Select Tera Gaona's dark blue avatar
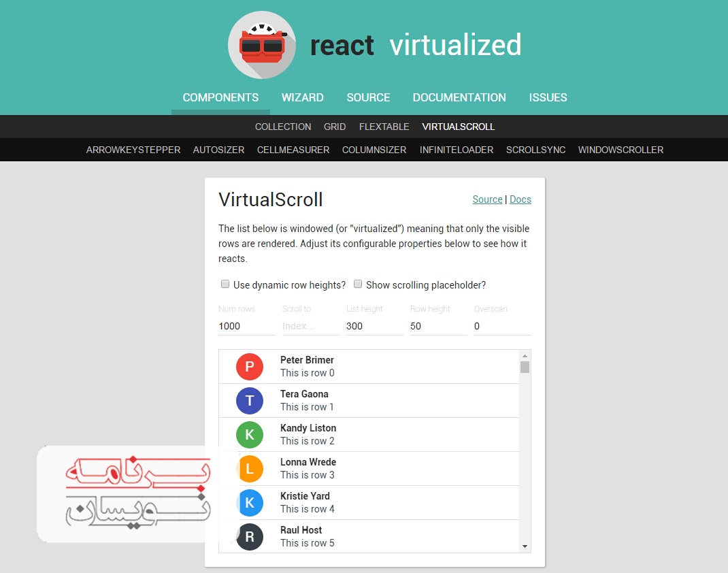 click(x=250, y=400)
